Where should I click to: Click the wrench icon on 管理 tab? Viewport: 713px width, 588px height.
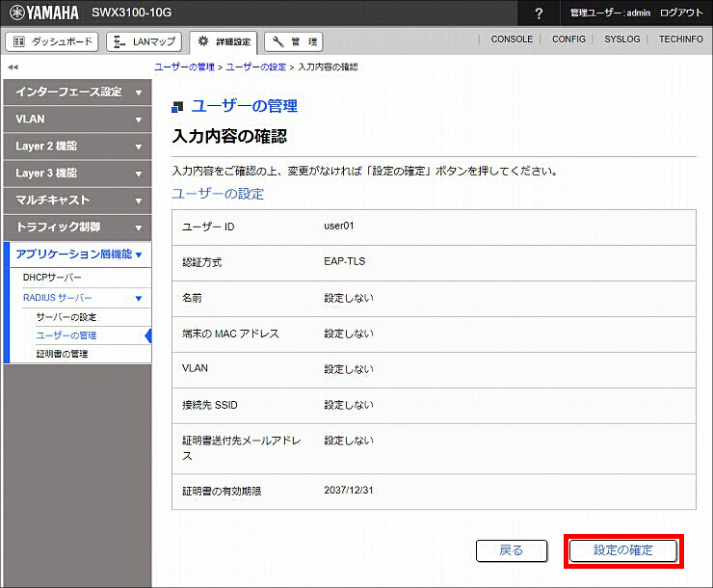point(277,41)
